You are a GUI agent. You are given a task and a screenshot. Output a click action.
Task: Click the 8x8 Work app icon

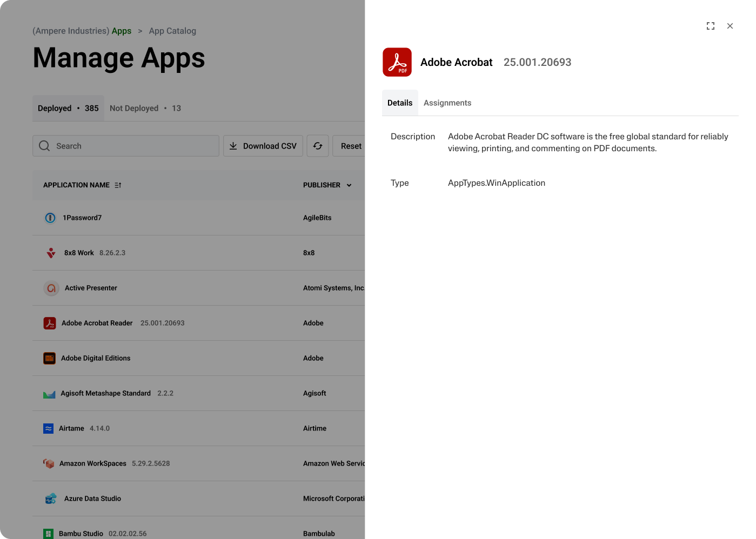point(50,253)
